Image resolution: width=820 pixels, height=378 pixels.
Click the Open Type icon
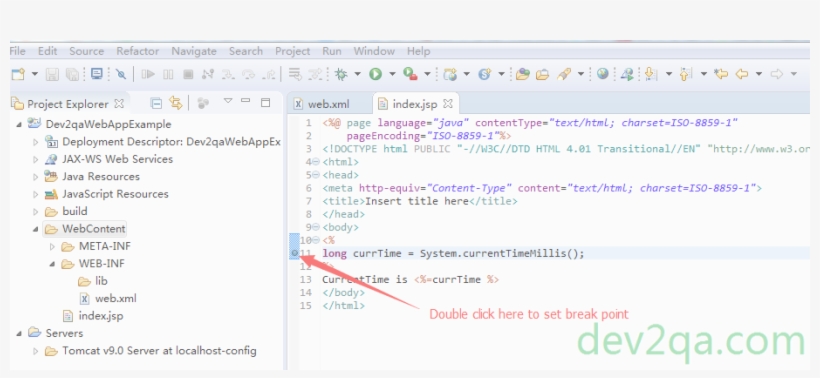pyautogui.click(x=522, y=74)
